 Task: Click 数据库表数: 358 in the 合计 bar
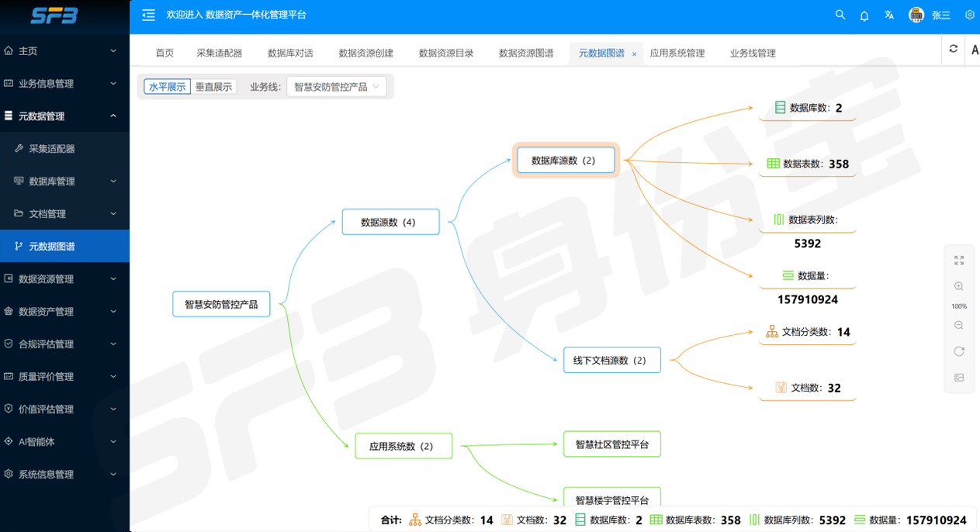pos(695,520)
